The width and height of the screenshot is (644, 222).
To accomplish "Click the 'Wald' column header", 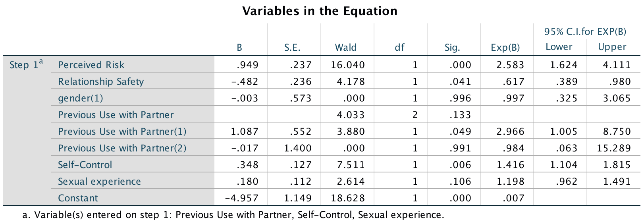I will (345, 48).
